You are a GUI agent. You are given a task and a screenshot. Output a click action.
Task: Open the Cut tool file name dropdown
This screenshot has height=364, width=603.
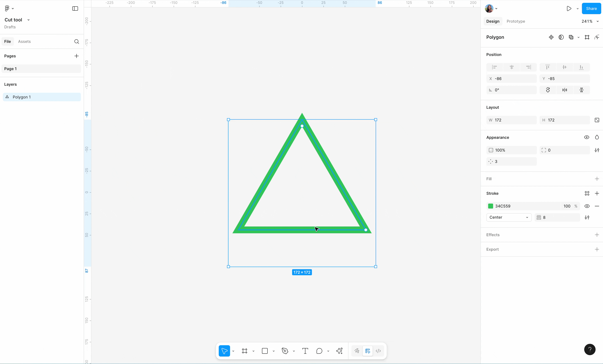(28, 20)
